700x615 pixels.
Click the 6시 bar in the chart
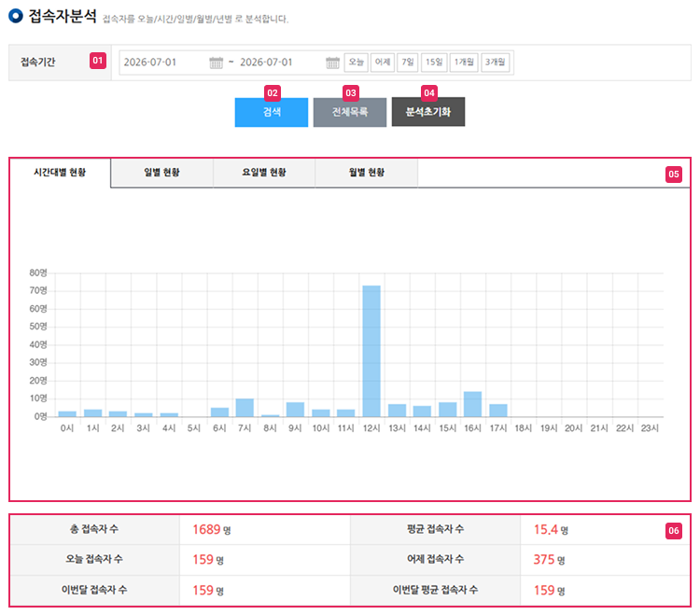point(219,412)
